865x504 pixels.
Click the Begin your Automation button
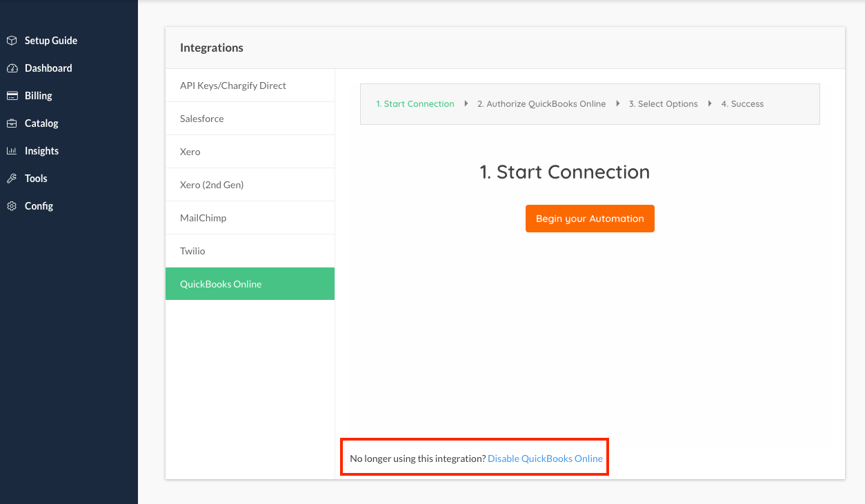590,219
